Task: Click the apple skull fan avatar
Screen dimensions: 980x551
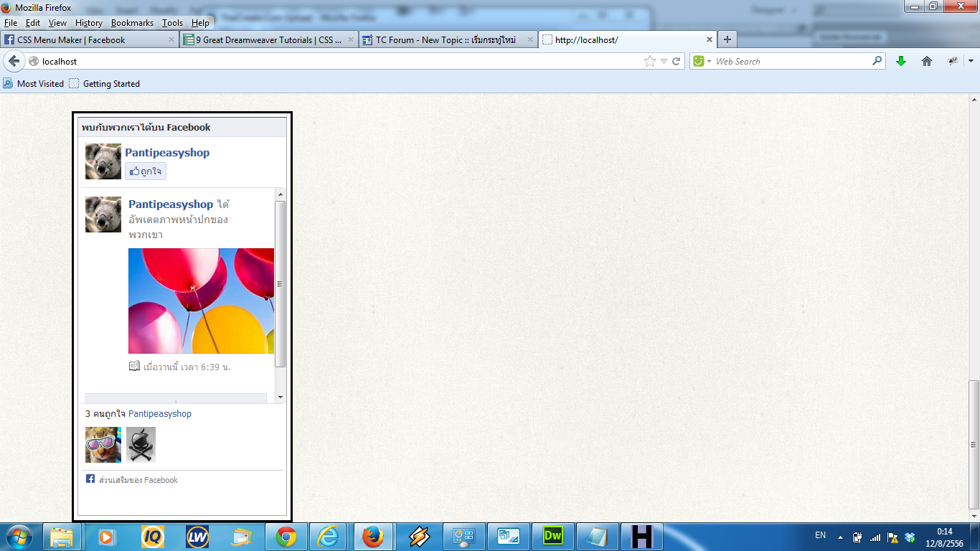Action: click(x=141, y=445)
